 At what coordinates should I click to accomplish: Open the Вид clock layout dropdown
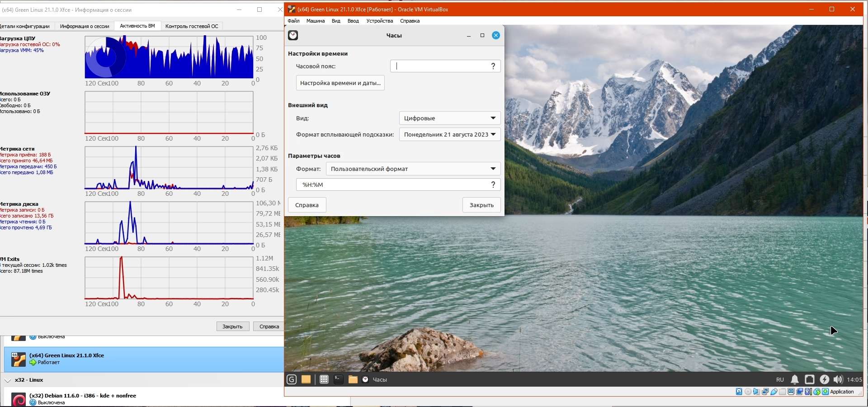click(x=449, y=118)
